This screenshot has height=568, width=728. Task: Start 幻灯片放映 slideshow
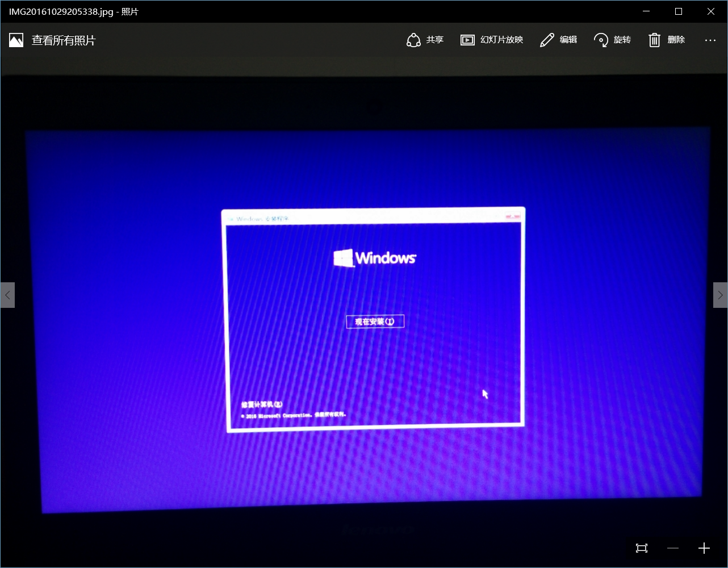492,40
